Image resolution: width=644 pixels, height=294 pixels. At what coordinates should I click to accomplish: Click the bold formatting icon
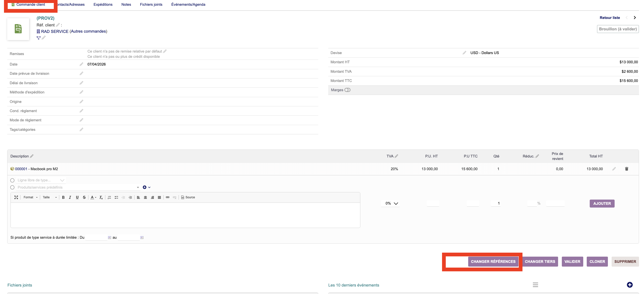click(63, 197)
